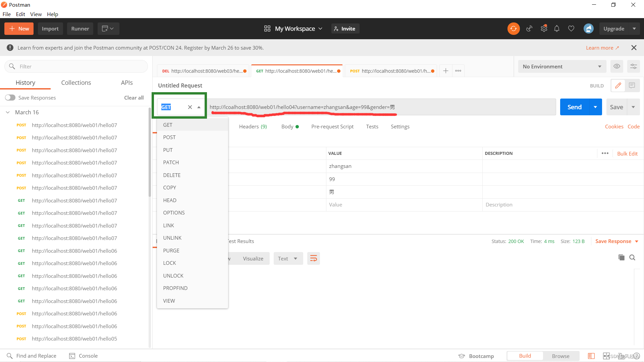Open the tab options three-dots menu
Screen dimensions: 644x362
point(458,71)
